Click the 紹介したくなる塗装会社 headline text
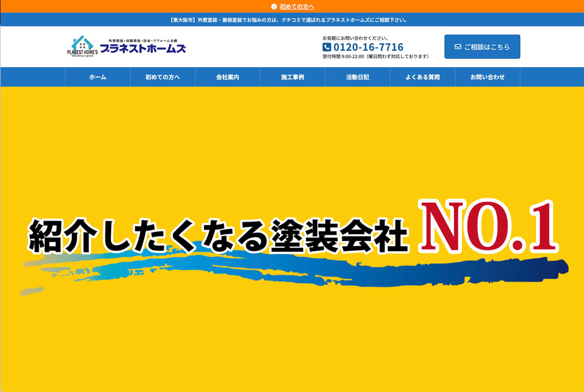This screenshot has height=392, width=584. (218, 236)
